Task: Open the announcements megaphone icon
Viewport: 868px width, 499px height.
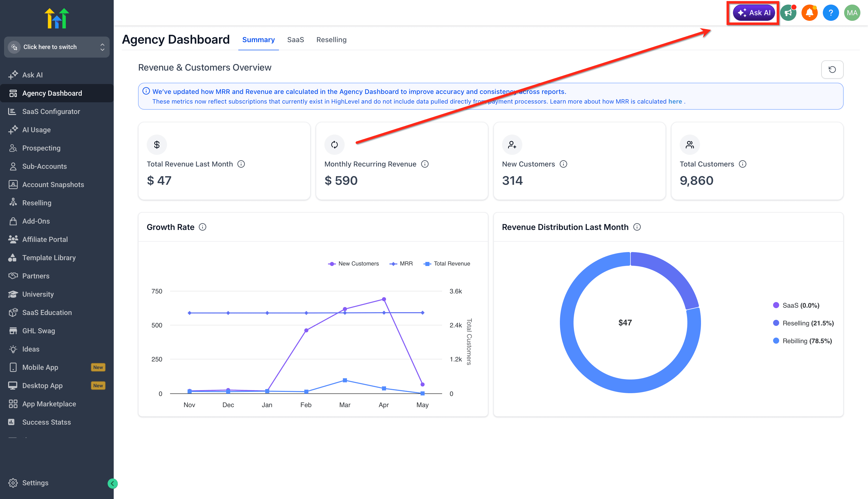Action: point(788,13)
